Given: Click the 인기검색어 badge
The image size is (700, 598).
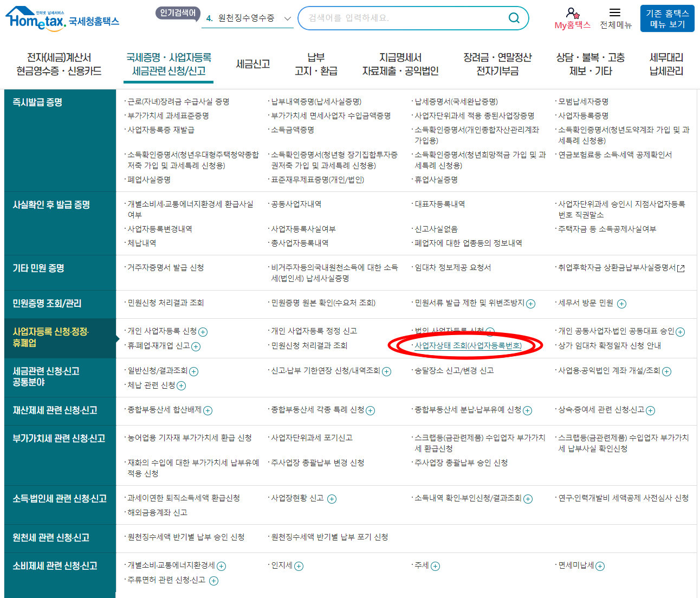Looking at the screenshot, I should coord(178,13).
